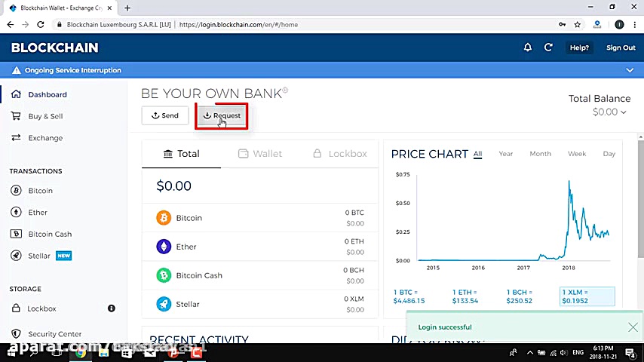
Task: Click the refresh icon in Blockchain header
Action: 548,48
